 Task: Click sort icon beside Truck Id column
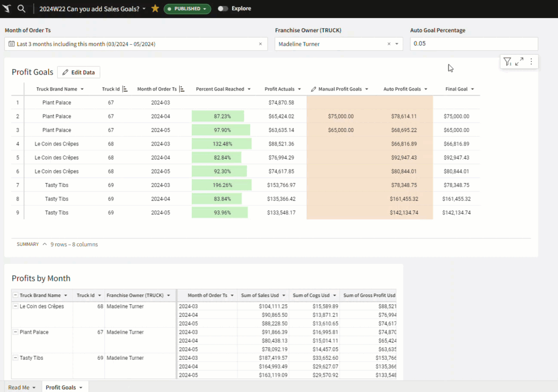(x=125, y=89)
